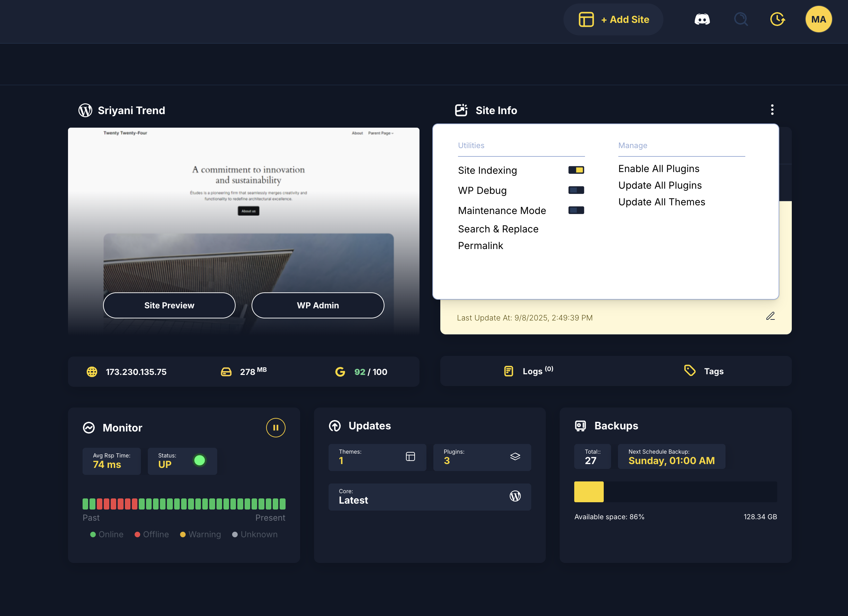This screenshot has width=848, height=616.
Task: Select Search & Replace from Utilities
Action: click(x=498, y=229)
